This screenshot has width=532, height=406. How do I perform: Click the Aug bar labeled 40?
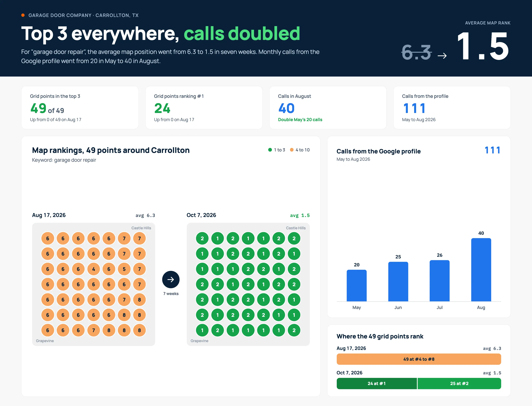coord(481,270)
